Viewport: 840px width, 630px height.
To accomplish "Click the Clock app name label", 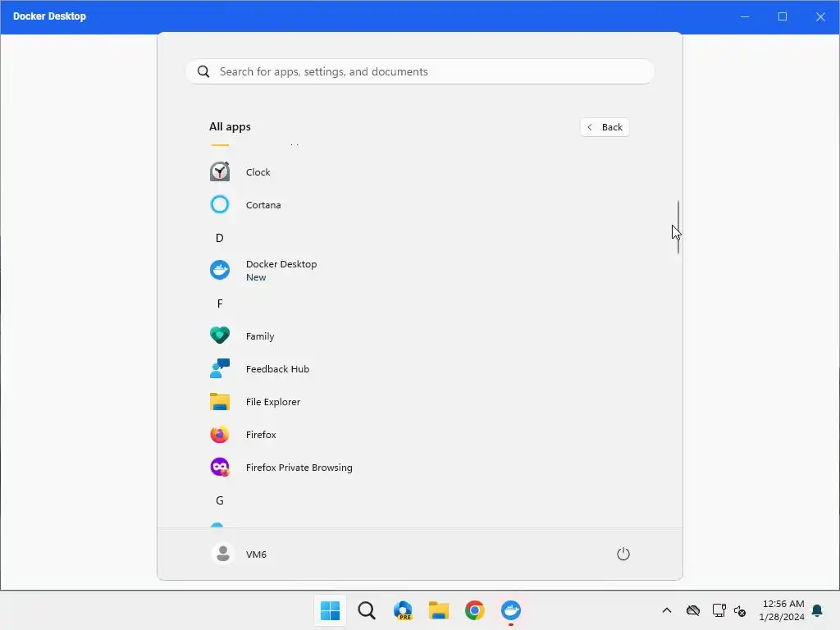I will pos(258,172).
